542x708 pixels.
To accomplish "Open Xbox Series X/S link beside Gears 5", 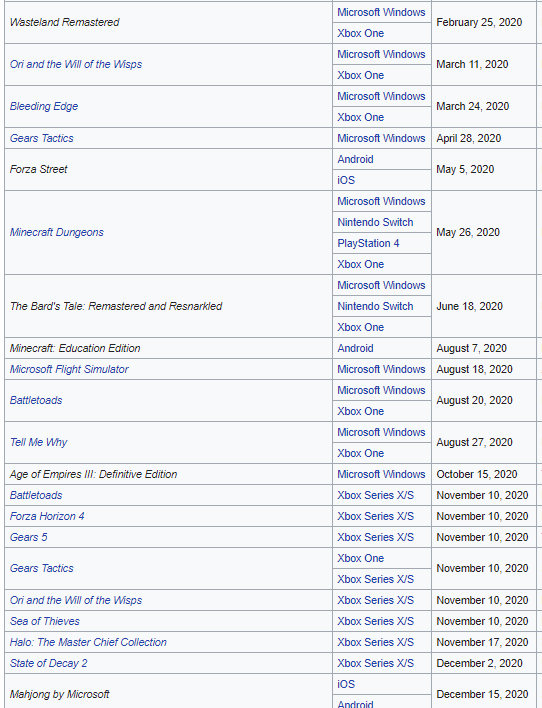I will (375, 537).
